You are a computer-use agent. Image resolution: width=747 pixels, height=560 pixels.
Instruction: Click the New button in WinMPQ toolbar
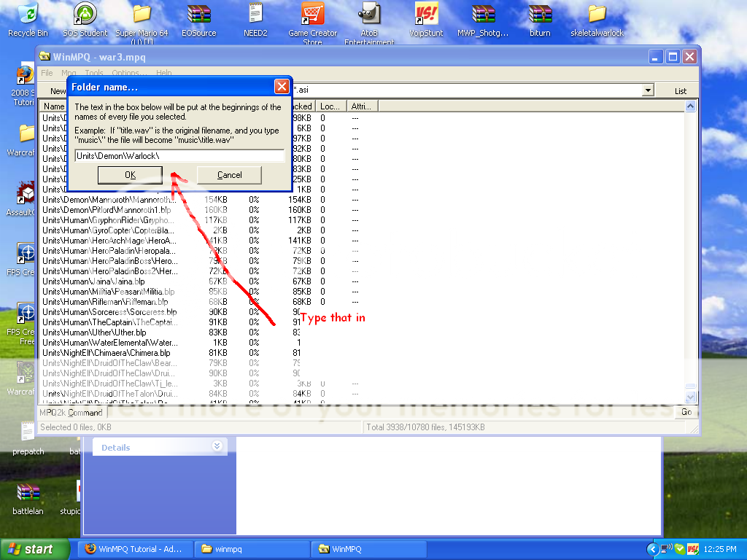click(x=58, y=91)
